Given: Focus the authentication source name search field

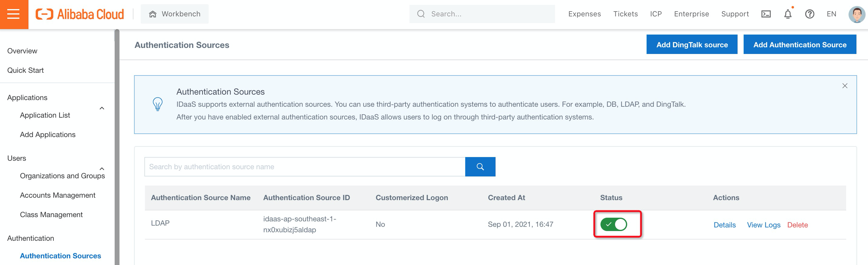Looking at the screenshot, I should [304, 167].
